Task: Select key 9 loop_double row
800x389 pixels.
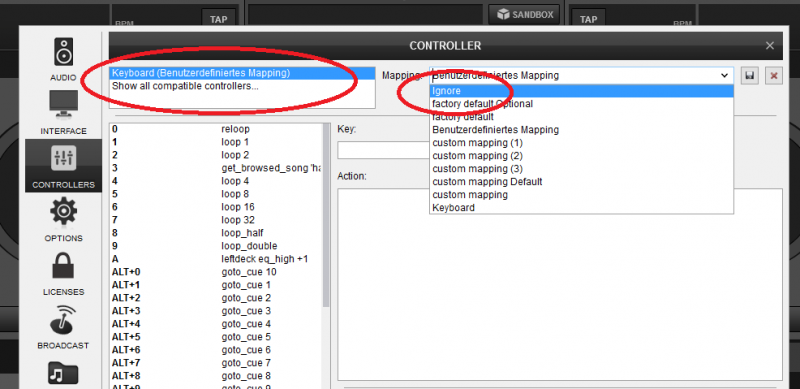Action: pos(216,246)
